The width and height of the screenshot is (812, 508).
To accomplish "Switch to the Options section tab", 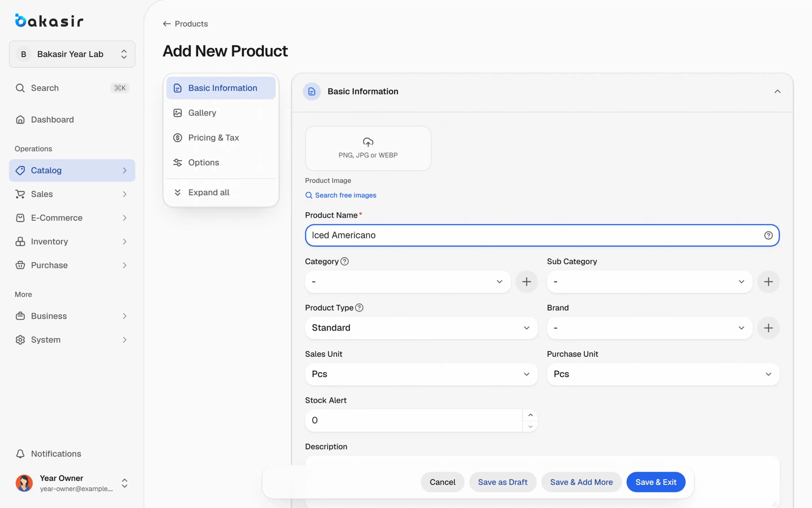I will pyautogui.click(x=221, y=163).
